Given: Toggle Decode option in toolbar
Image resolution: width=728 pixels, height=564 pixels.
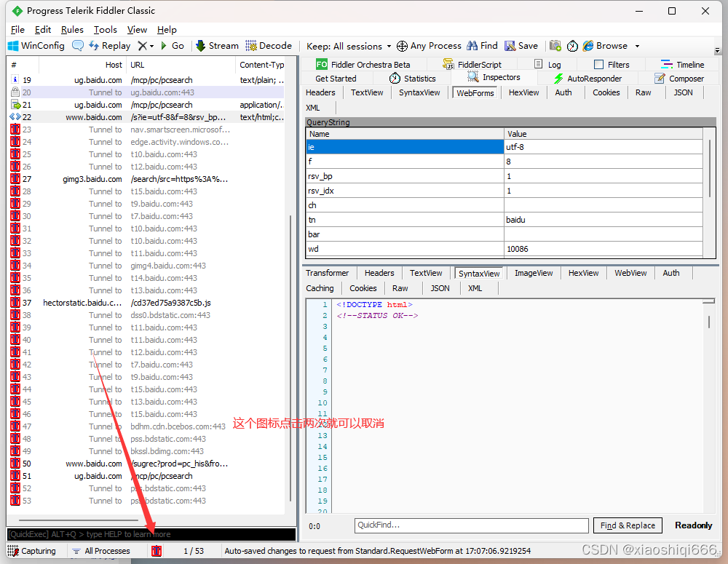Looking at the screenshot, I should [269, 46].
